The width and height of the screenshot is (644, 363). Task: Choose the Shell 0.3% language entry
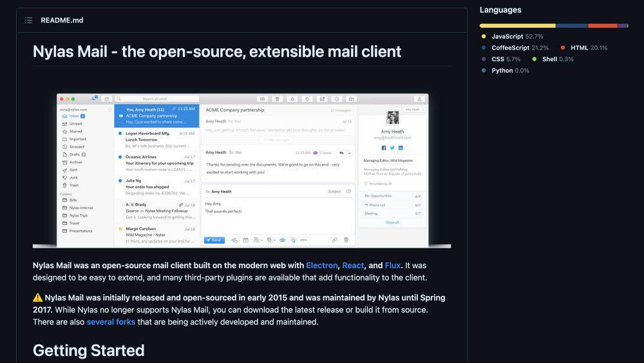point(553,59)
